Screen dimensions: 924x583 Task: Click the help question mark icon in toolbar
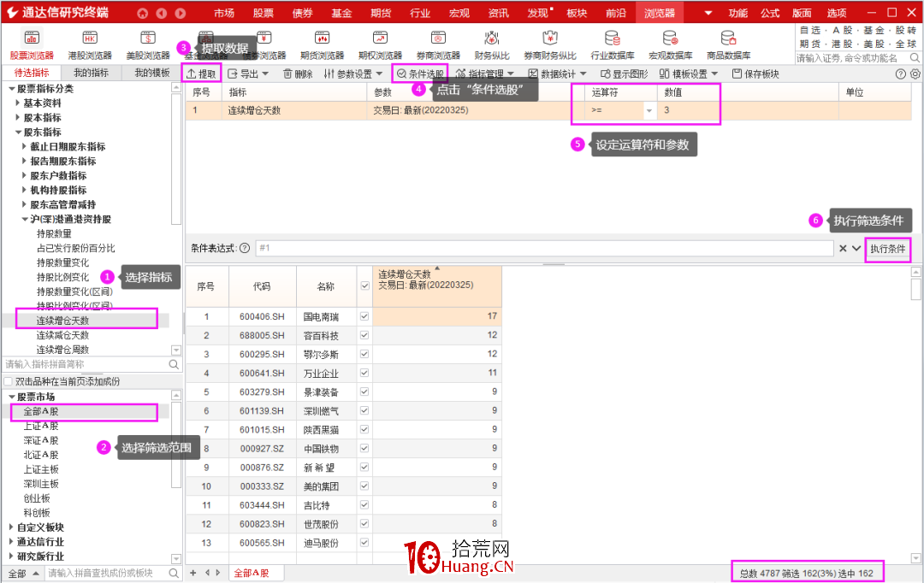coord(900,74)
